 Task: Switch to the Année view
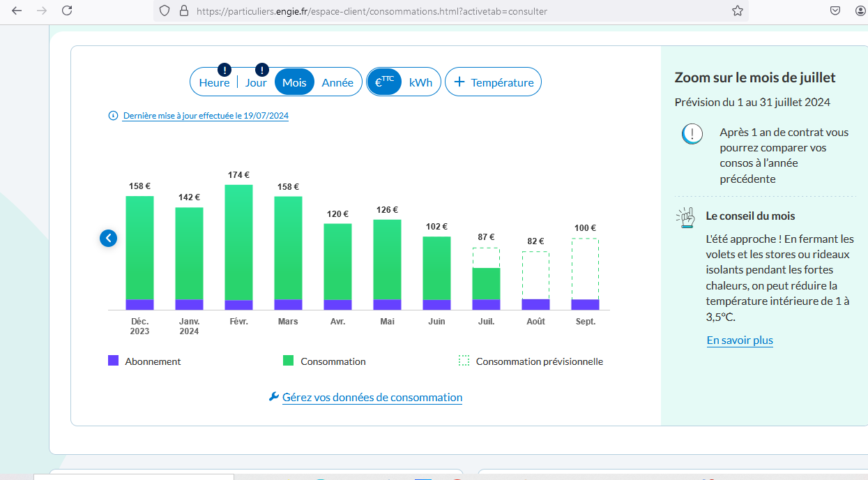point(337,82)
